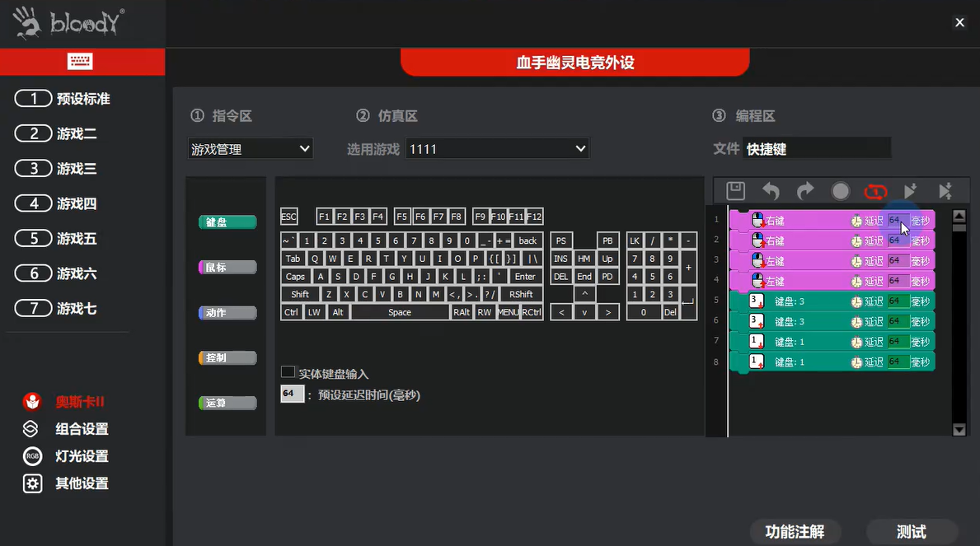Click the 血手幽灵电竞外设 banner
Image resolution: width=980 pixels, height=546 pixels.
(x=575, y=63)
